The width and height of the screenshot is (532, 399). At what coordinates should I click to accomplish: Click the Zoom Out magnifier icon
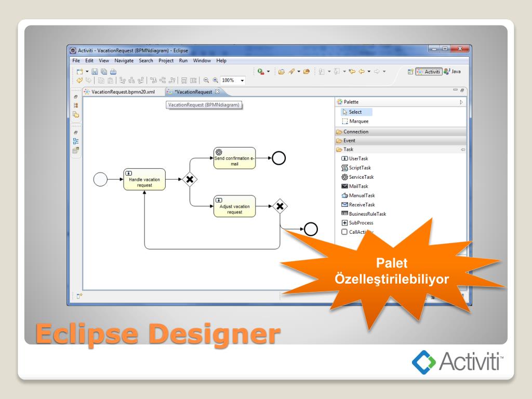coord(206,81)
